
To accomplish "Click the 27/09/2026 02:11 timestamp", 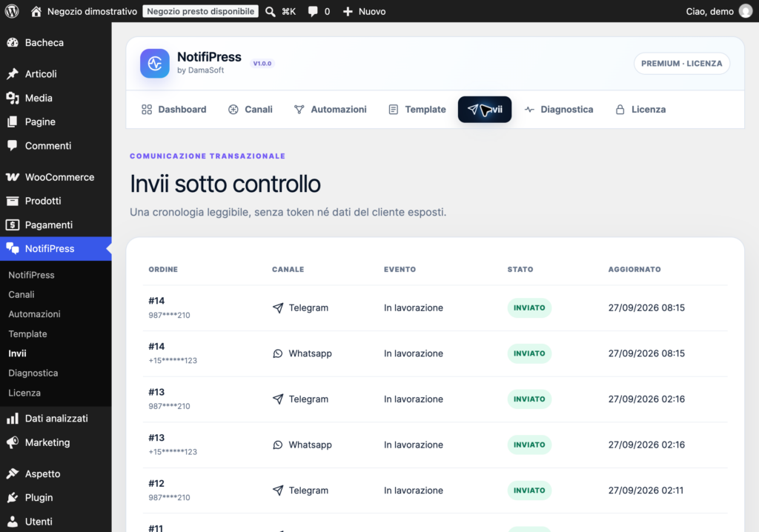I will pyautogui.click(x=646, y=491).
